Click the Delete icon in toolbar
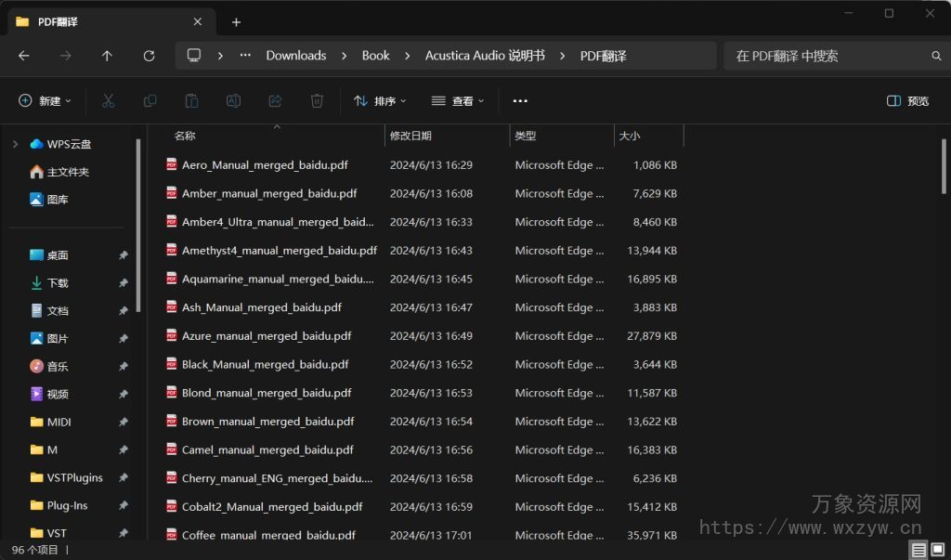This screenshot has height=560, width=951. [x=317, y=100]
